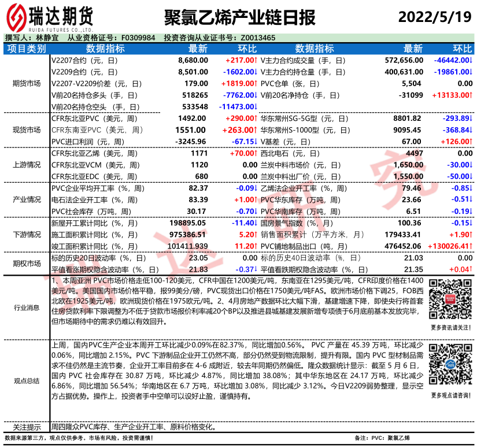The height and width of the screenshot is (448, 477).
Task: Select the 现货市场 category cell
Action: [26, 129]
